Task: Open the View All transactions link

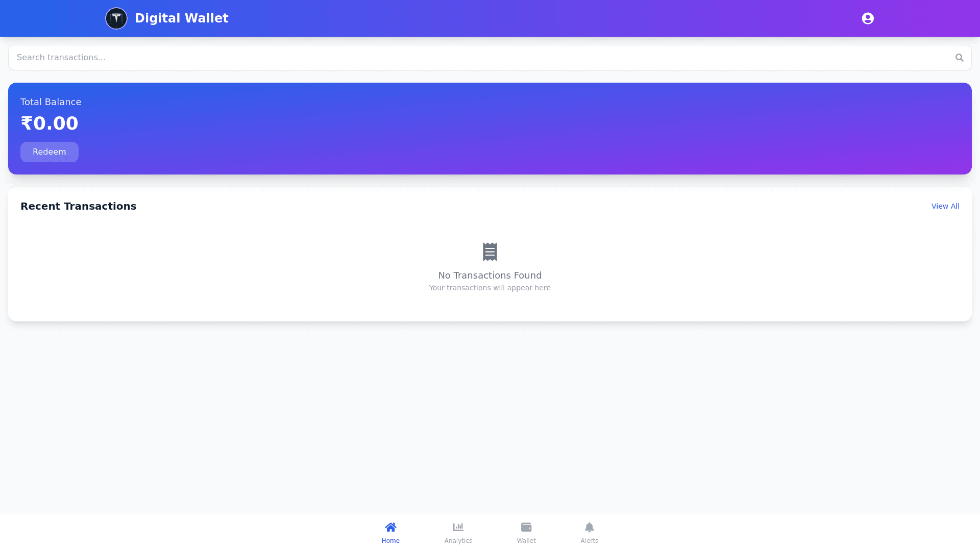Action: tap(945, 206)
